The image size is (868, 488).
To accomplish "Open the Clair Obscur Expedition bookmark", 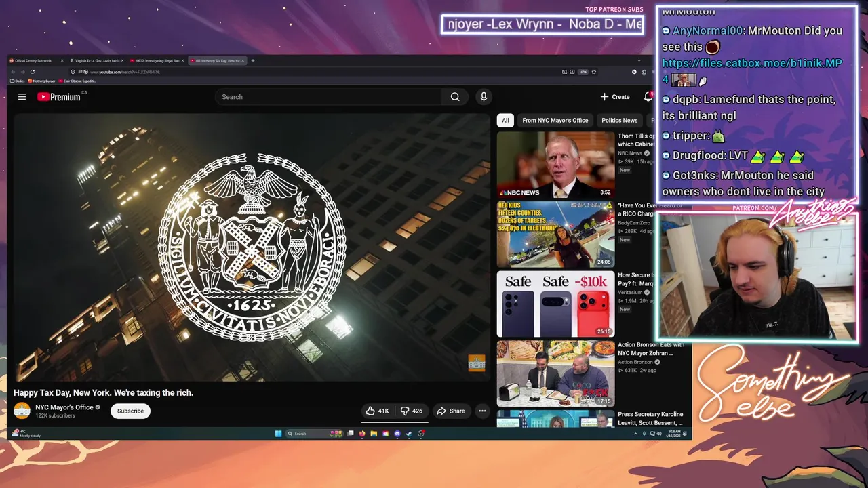I will 77,81.
